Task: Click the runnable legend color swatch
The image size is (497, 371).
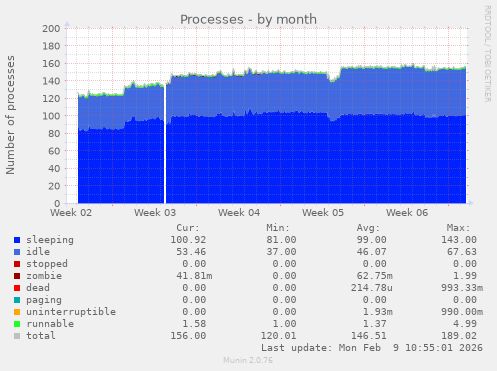Action: pyautogui.click(x=17, y=324)
